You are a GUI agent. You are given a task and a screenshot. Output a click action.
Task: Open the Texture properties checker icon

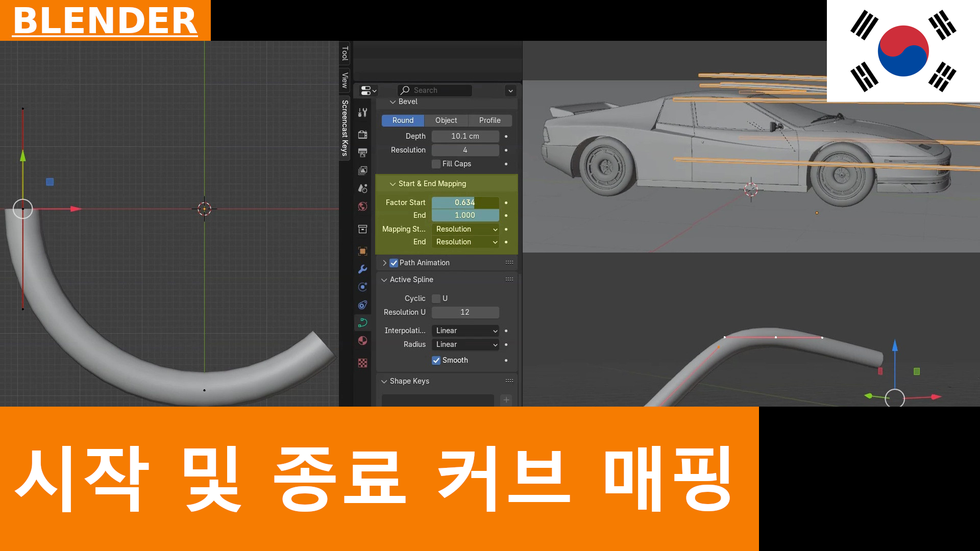tap(363, 363)
